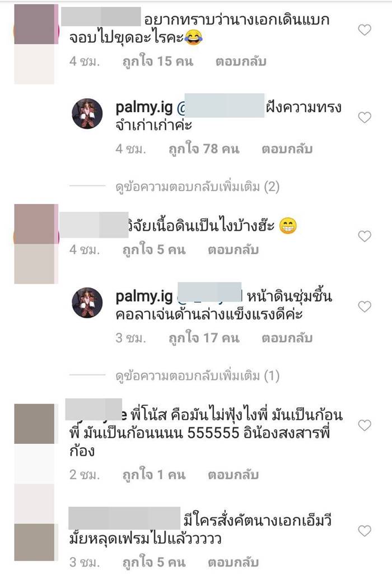Expand ดูข้อความตอบกลับเพิ่มเติม (1)

pyautogui.click(x=197, y=376)
